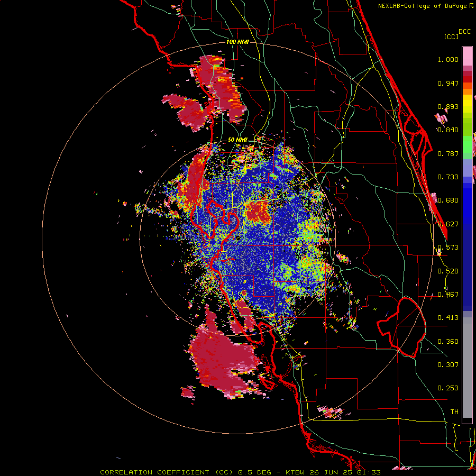The image size is (476, 476).
Task: Click the KTBW station identifier in caption
Action: pyautogui.click(x=296, y=472)
